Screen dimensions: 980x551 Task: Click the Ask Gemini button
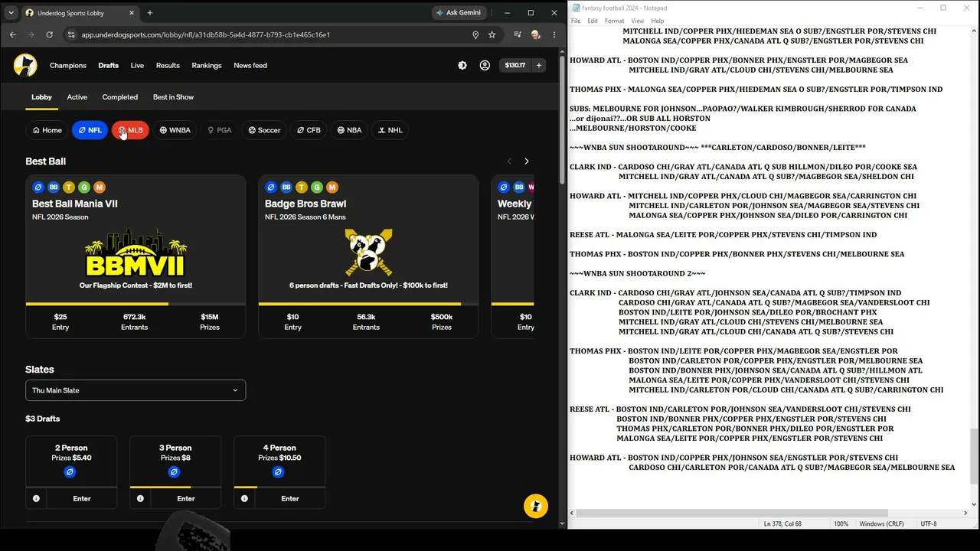459,13
